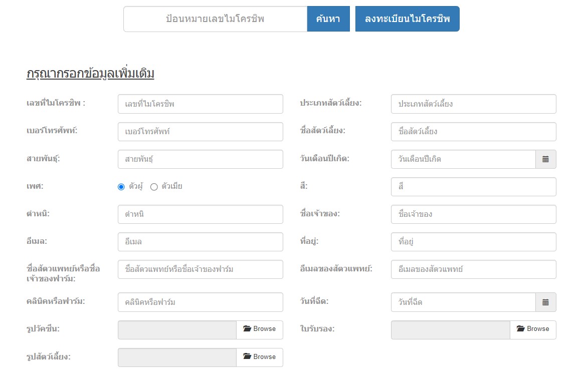
Task: Select the ตัวเมีย radio button
Action: [x=154, y=187]
